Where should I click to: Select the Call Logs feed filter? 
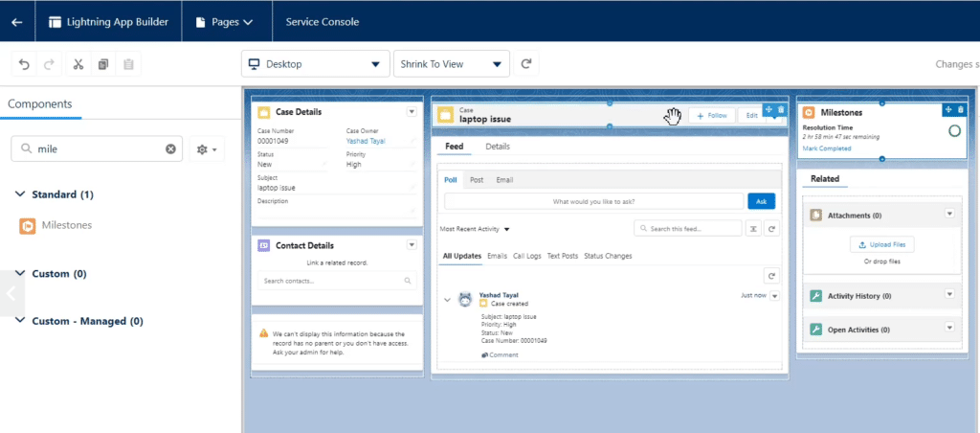coord(527,256)
